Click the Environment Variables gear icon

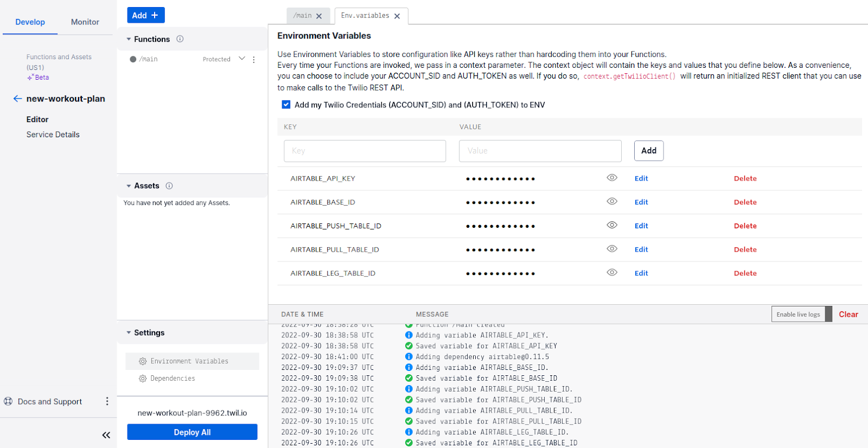click(143, 361)
